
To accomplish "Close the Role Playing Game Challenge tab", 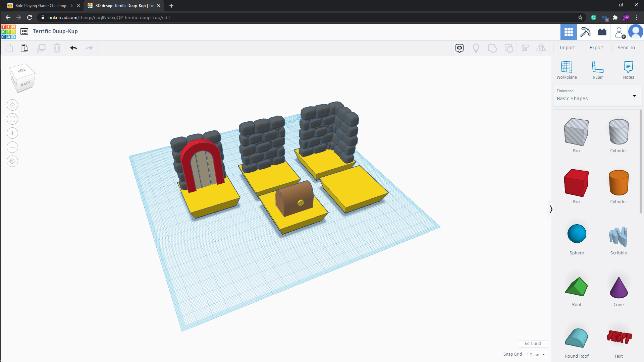I will [x=78, y=6].
